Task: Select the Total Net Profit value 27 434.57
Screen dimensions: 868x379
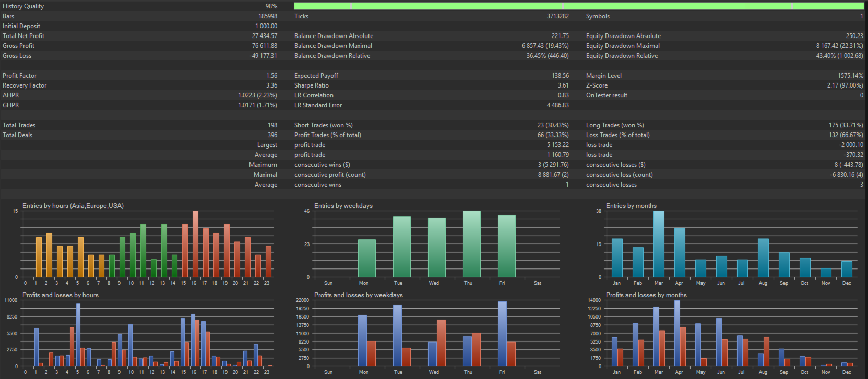Action: (265, 36)
